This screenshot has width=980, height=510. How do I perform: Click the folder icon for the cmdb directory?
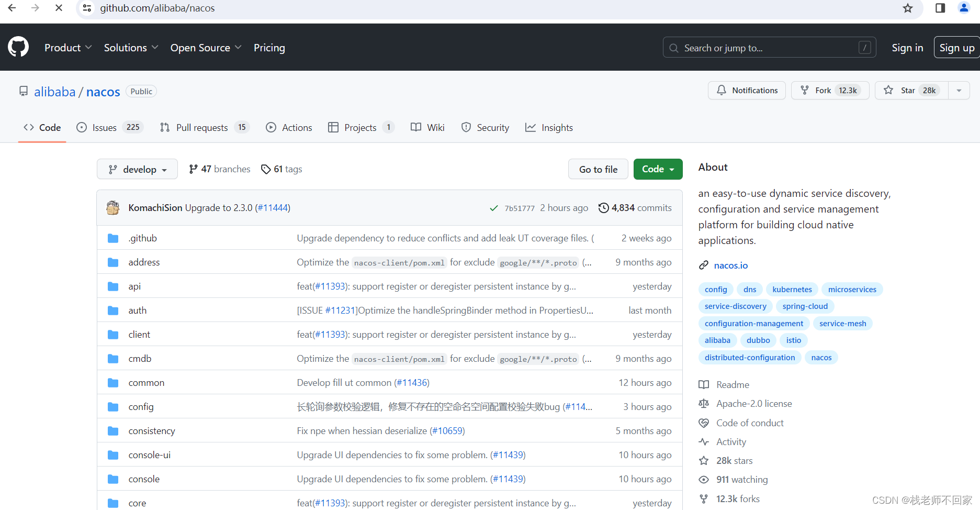pos(113,359)
